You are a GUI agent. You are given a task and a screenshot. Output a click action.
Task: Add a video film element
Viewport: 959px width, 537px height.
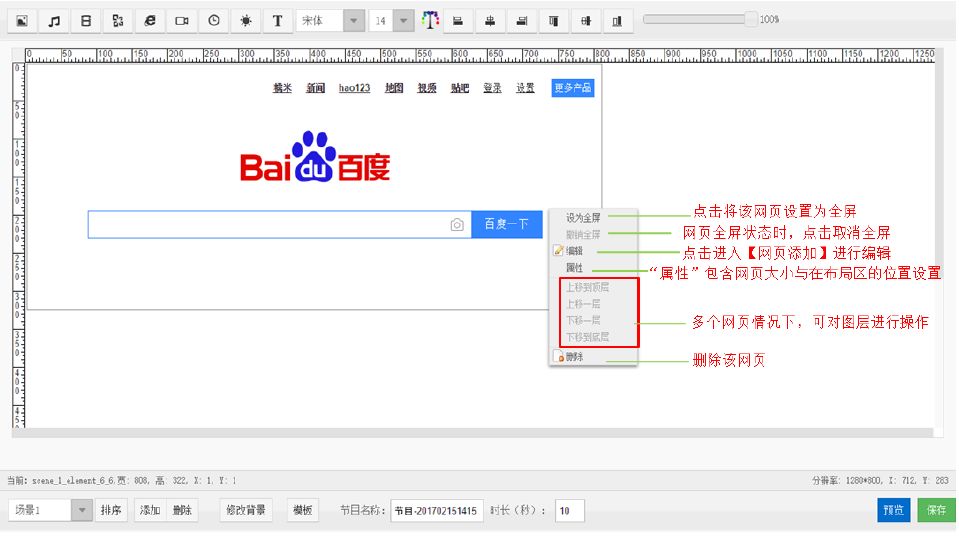(x=86, y=21)
